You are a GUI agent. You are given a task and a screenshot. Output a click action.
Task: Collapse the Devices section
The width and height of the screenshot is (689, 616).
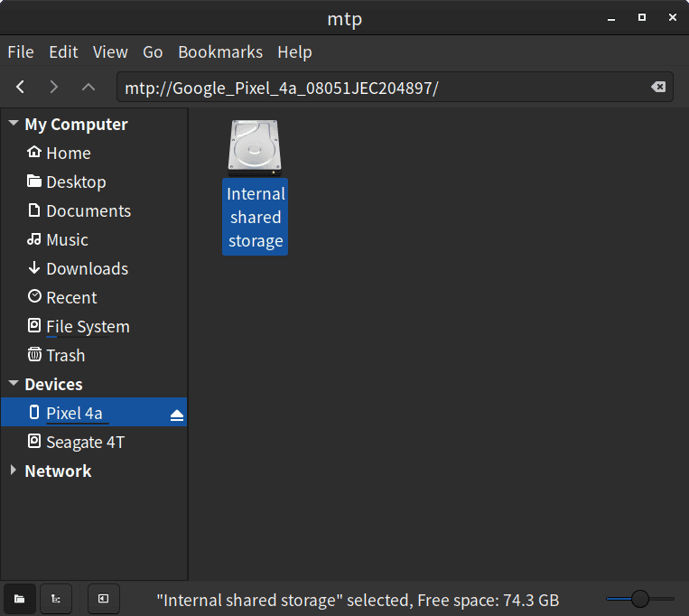[14, 383]
